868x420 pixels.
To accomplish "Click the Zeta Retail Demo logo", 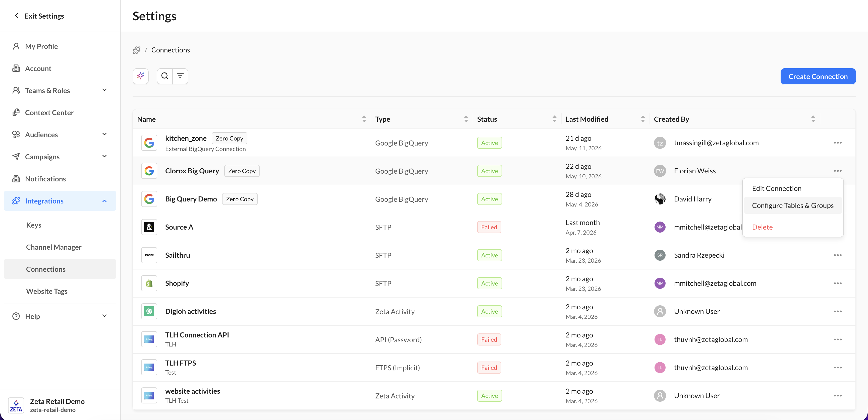I will point(16,405).
